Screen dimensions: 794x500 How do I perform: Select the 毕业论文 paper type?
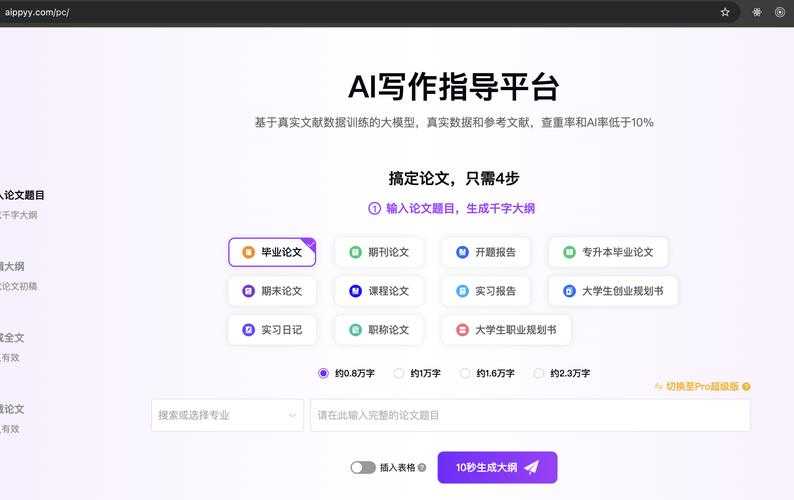click(272, 252)
